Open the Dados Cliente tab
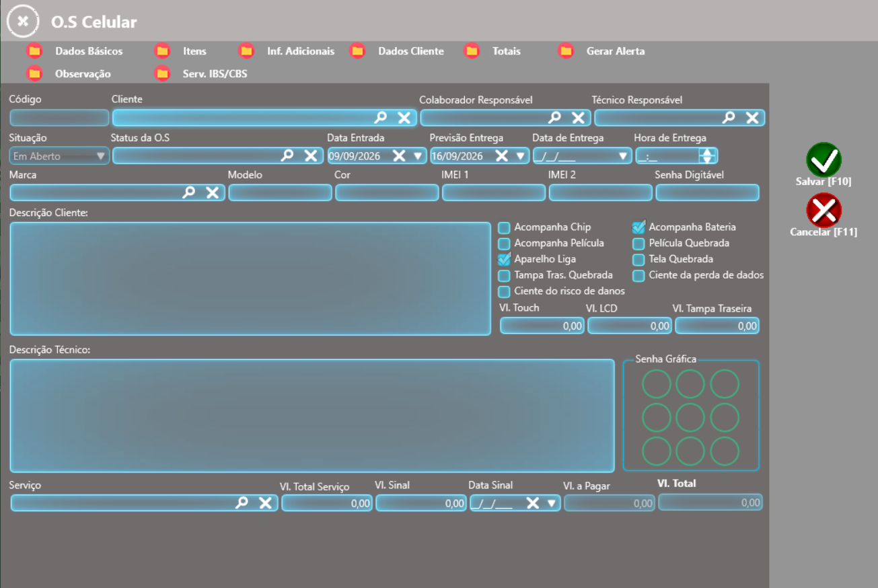This screenshot has height=588, width=878. click(x=410, y=51)
